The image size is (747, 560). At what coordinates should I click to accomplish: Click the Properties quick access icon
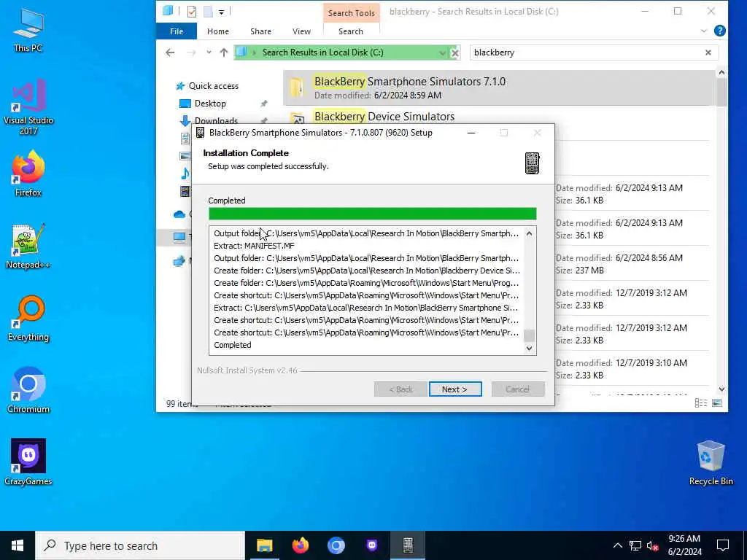point(192,12)
